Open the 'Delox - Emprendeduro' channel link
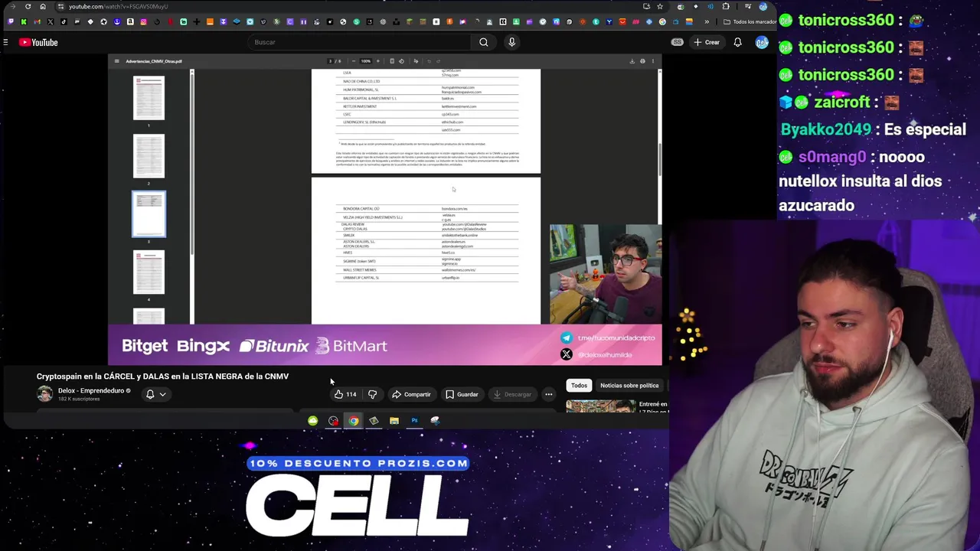 point(90,390)
